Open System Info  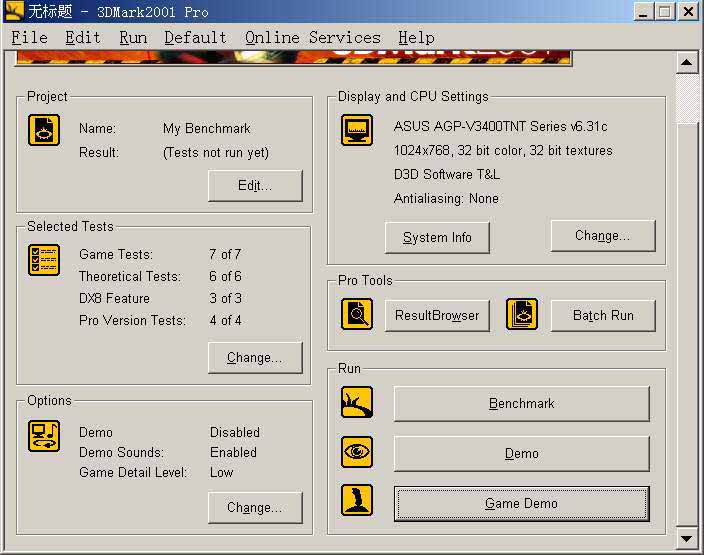point(437,238)
